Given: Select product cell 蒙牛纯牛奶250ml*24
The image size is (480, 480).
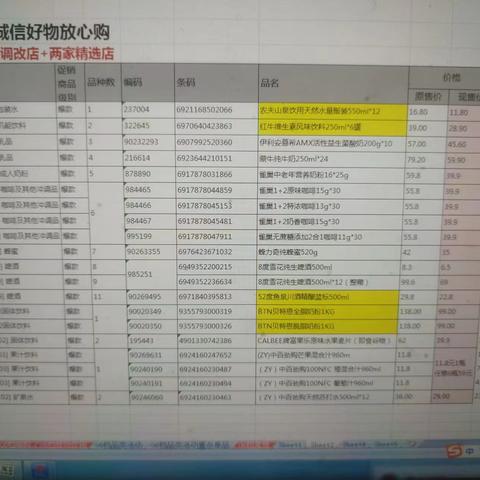Looking at the screenshot, I should (x=331, y=159).
